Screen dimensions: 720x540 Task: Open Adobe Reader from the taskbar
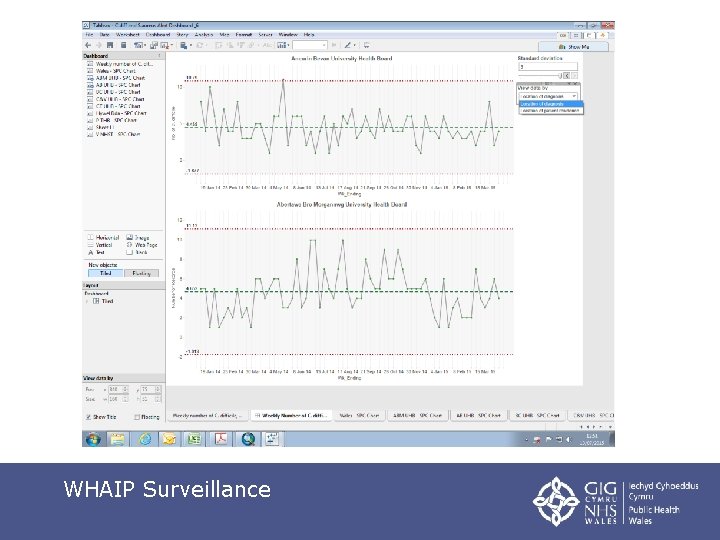(221, 439)
